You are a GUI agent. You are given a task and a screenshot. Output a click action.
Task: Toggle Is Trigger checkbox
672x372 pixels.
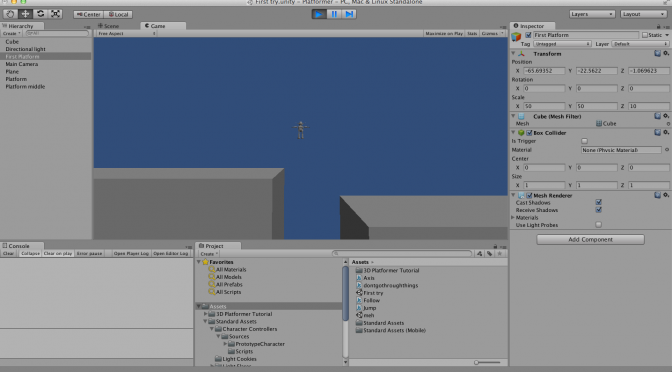point(584,141)
